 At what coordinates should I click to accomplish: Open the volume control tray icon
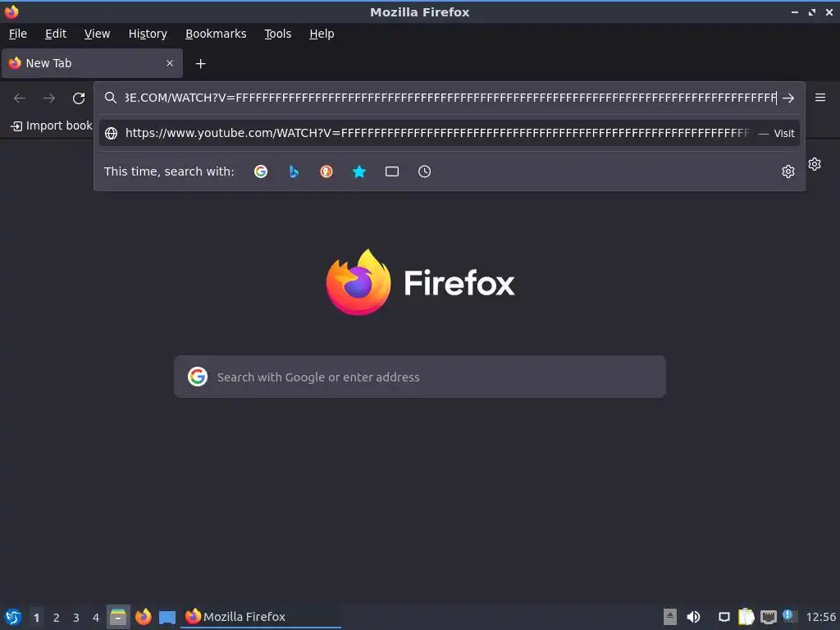(693, 617)
